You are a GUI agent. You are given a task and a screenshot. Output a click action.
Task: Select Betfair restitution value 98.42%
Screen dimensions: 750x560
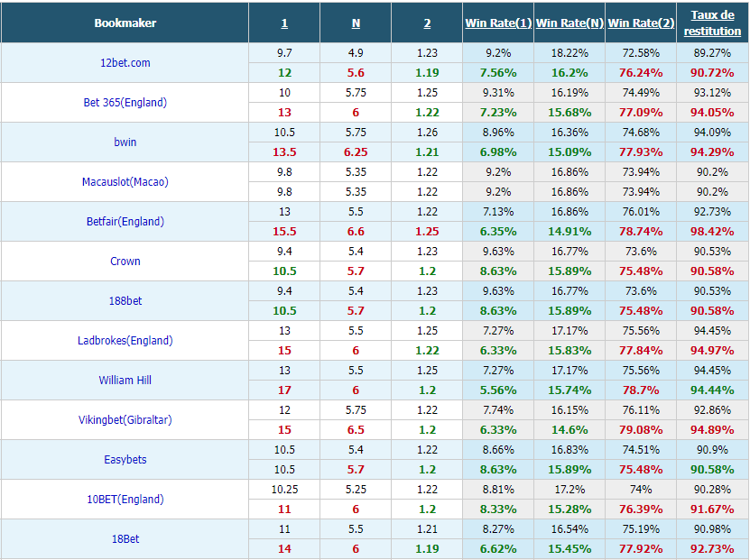click(712, 231)
